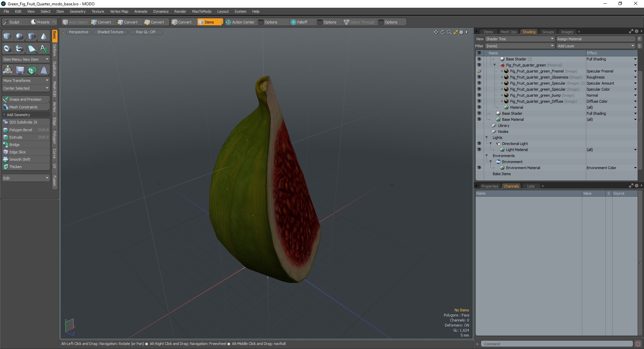Screen dimensions: 644x349
Task: Activate the Transform gizmo tool
Action: click(7, 70)
